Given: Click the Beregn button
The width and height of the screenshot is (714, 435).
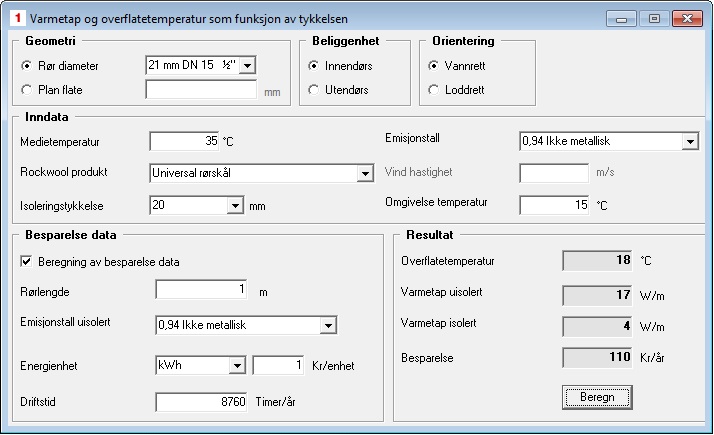Looking at the screenshot, I should point(597,397).
